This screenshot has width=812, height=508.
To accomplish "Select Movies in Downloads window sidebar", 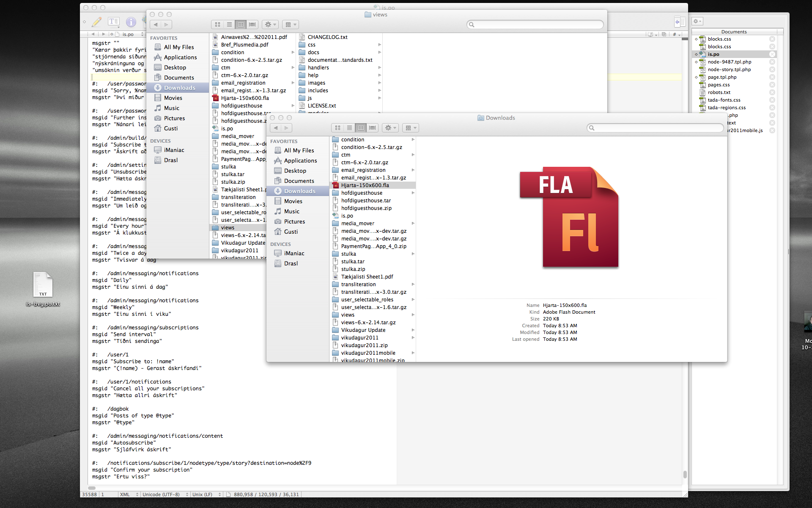I will 293,201.
